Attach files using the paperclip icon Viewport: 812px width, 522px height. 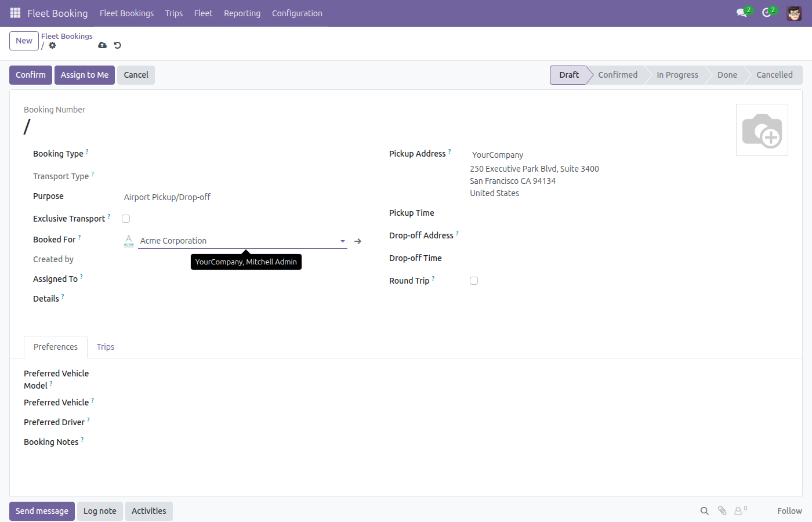click(722, 511)
